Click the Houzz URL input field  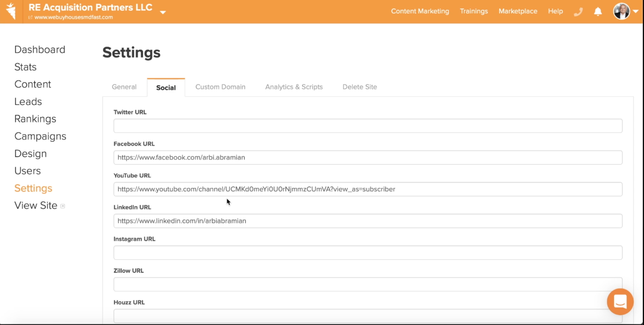(368, 316)
